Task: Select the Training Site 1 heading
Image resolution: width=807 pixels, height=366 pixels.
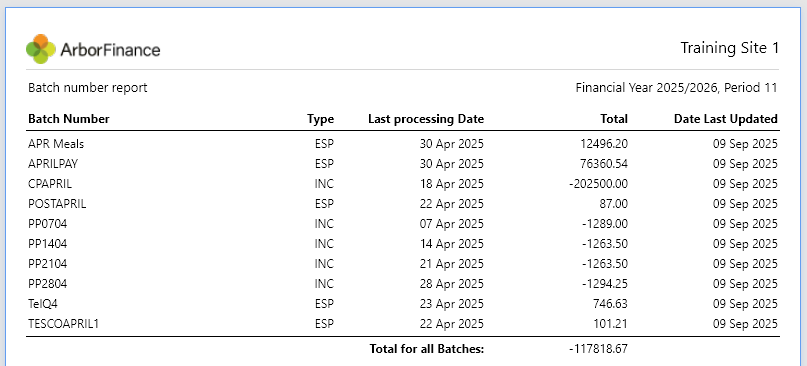Action: (729, 48)
